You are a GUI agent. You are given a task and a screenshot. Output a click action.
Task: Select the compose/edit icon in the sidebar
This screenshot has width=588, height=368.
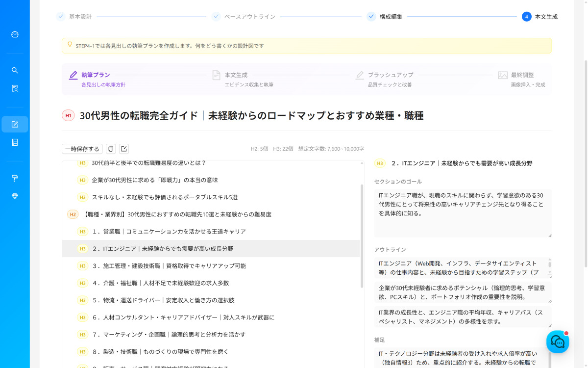(15, 124)
